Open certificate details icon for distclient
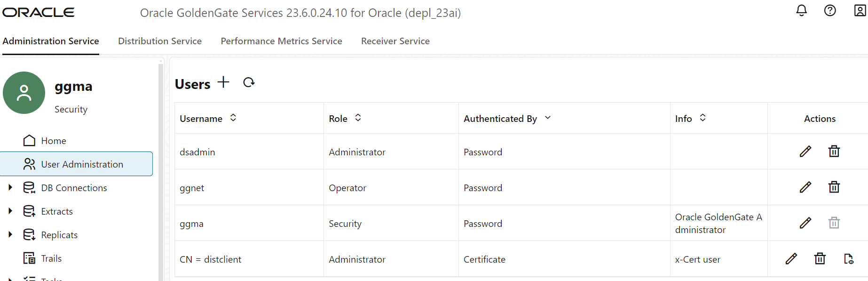The width and height of the screenshot is (868, 281). [848, 258]
